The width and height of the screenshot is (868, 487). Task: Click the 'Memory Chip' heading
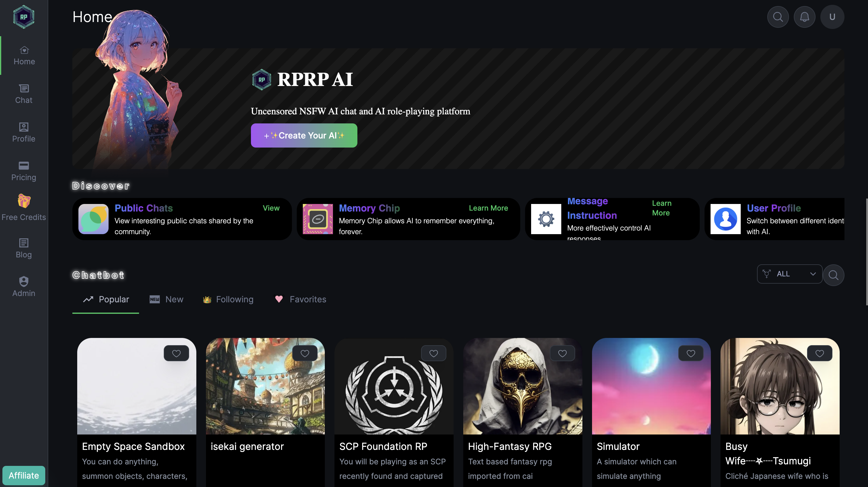pyautogui.click(x=369, y=208)
